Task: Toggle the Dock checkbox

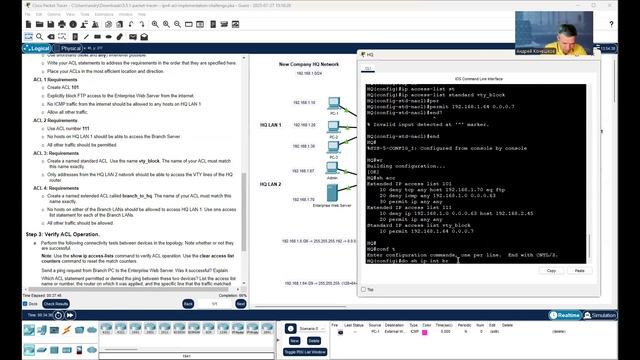Action: click(x=25, y=304)
